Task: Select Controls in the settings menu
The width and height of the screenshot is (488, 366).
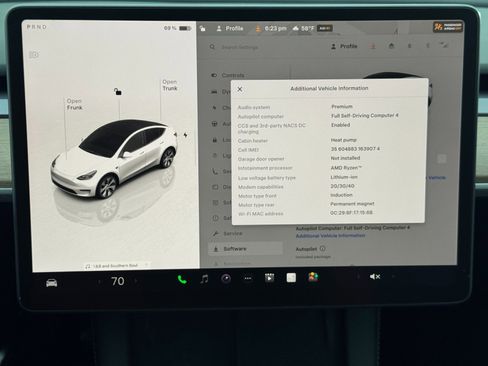Action: point(229,75)
